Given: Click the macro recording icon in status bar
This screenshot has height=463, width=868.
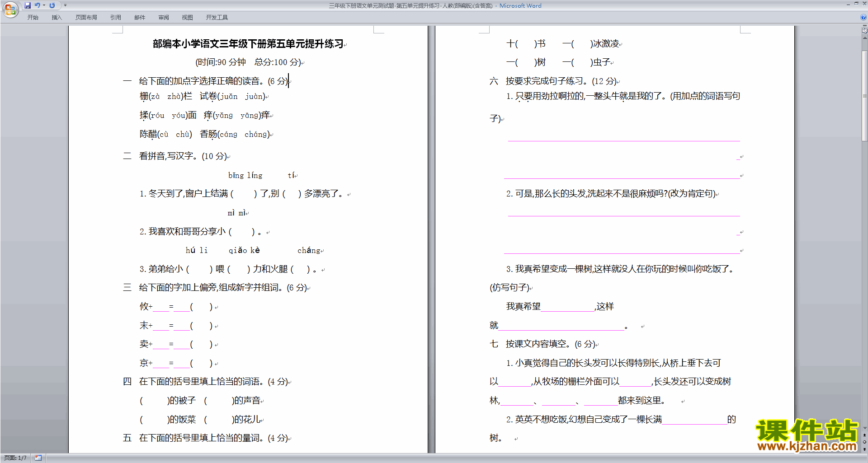Looking at the screenshot, I should coord(38,458).
